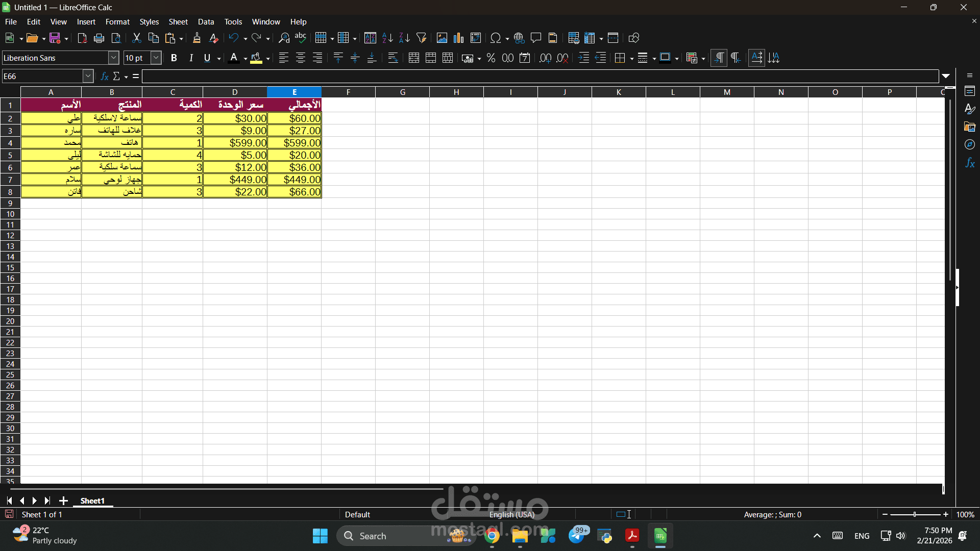Open the Borders dropdown arrow
This screenshot has height=551, width=980.
[x=632, y=58]
